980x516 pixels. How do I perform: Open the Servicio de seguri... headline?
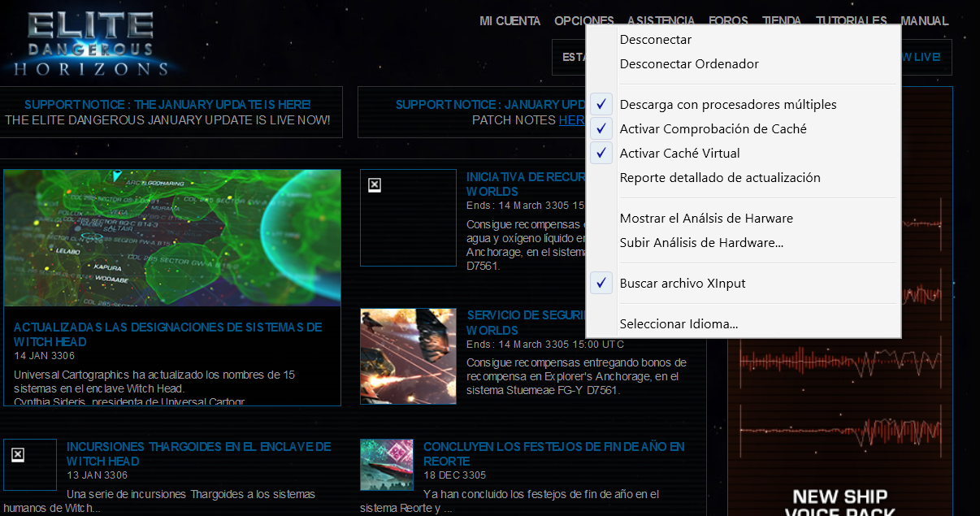[x=526, y=323]
